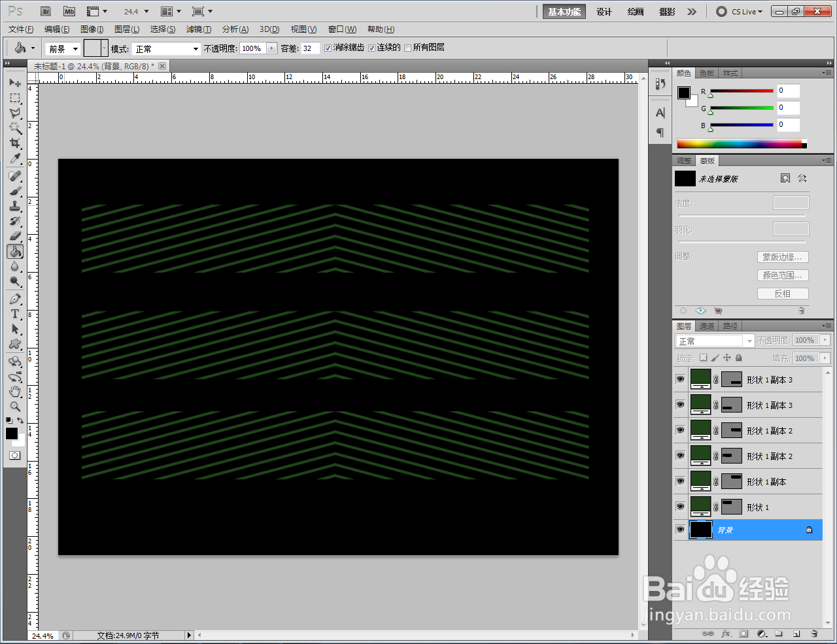
Task: Select the Eraser tool
Action: coord(15,236)
